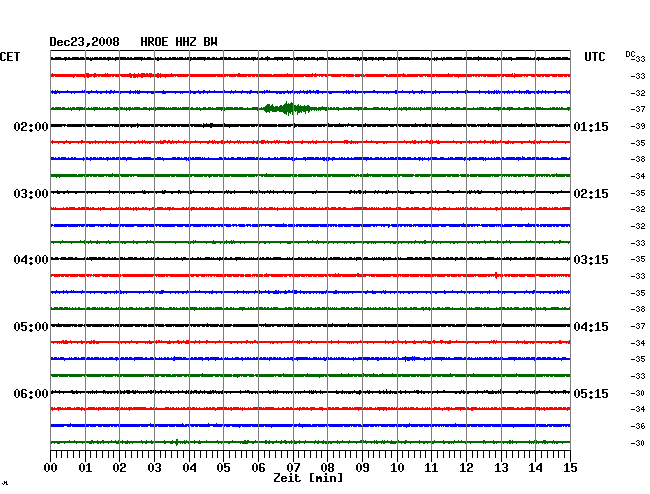This screenshot has width=650, height=494.
Task: Click the 01:15 UTC row label
Action: (x=591, y=126)
